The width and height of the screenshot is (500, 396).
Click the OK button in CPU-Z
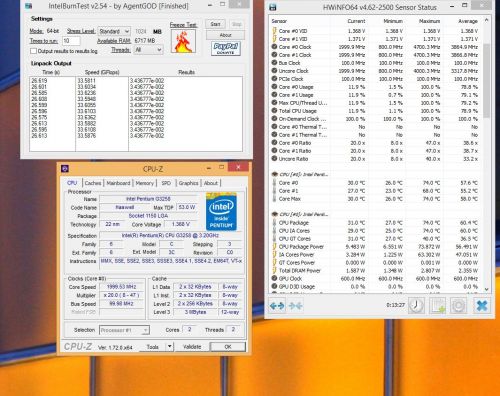228,347
